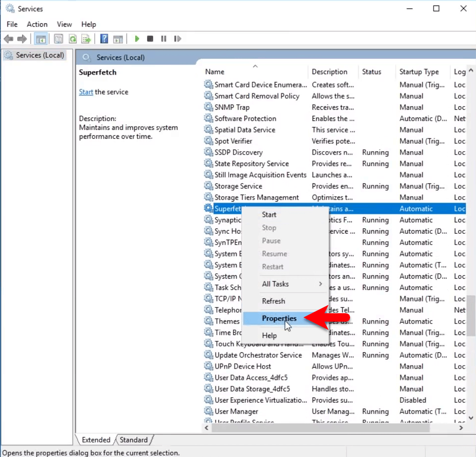This screenshot has height=457, width=476.
Task: Sort by the Status column header
Action: pos(377,72)
